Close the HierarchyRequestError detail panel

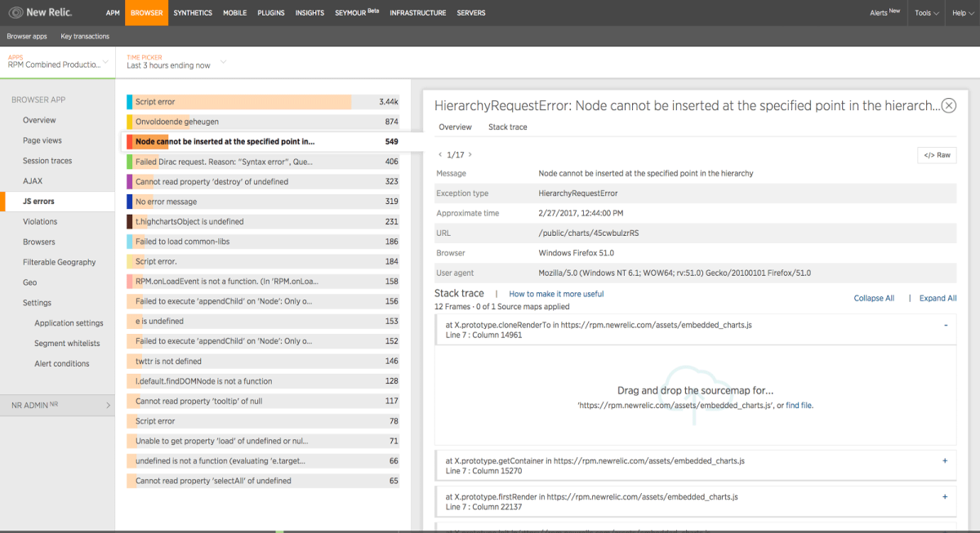point(948,105)
